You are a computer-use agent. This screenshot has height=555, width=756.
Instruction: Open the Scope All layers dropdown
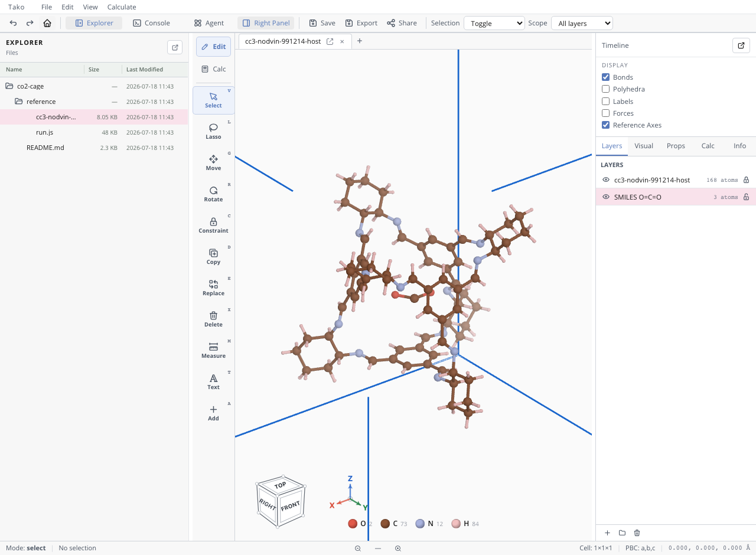click(x=582, y=24)
